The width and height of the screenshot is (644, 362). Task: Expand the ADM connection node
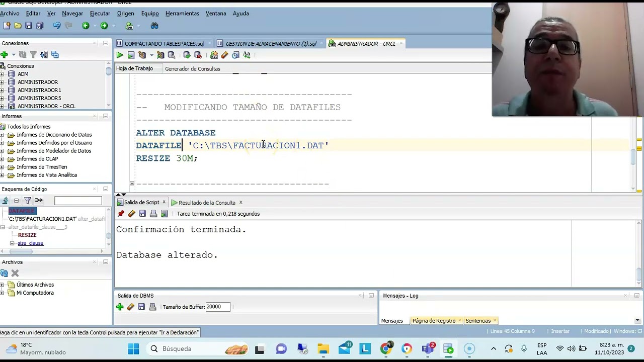pyautogui.click(x=2, y=74)
